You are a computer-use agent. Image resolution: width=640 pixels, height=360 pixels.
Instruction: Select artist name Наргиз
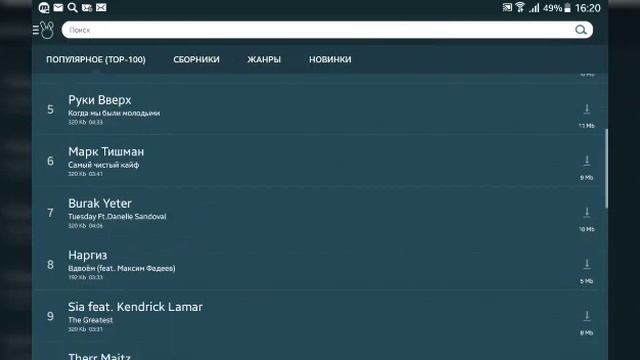point(87,255)
